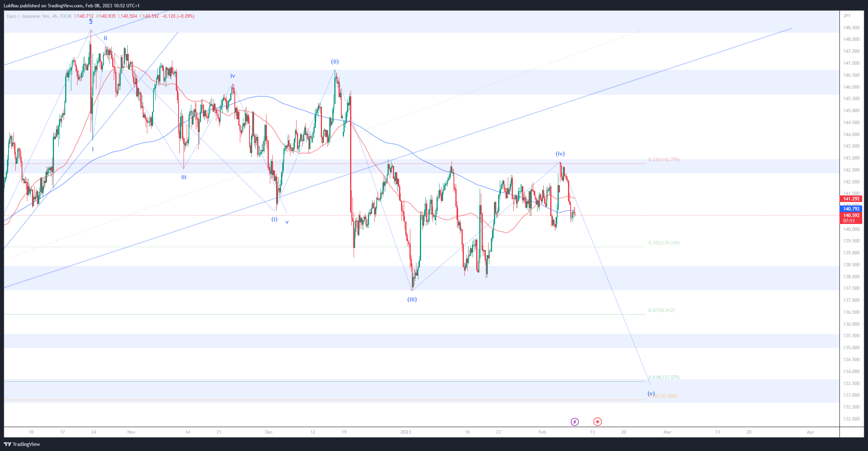Open the JPY currency selector
The height and width of the screenshot is (451, 868).
point(847,16)
